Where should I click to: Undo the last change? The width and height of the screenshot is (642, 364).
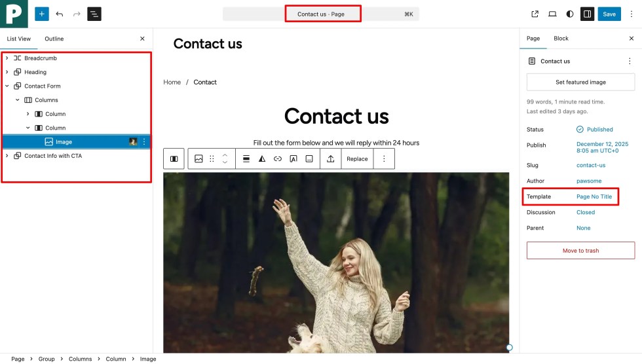(x=60, y=14)
